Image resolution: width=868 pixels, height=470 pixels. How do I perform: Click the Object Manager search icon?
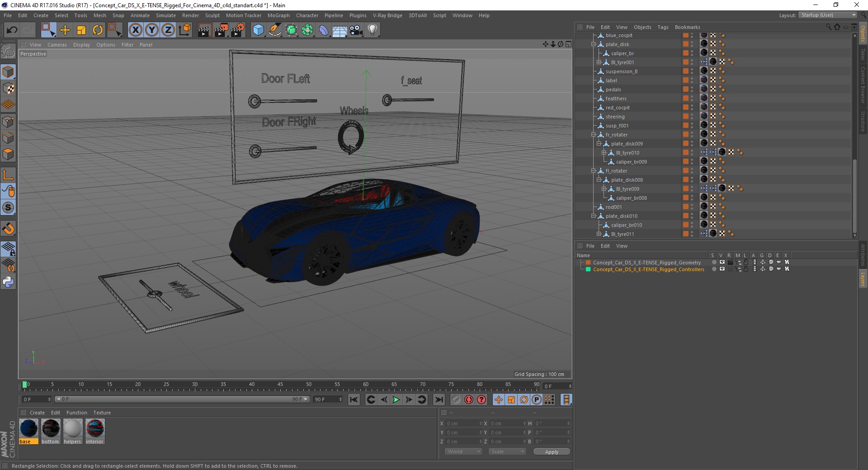(829, 27)
